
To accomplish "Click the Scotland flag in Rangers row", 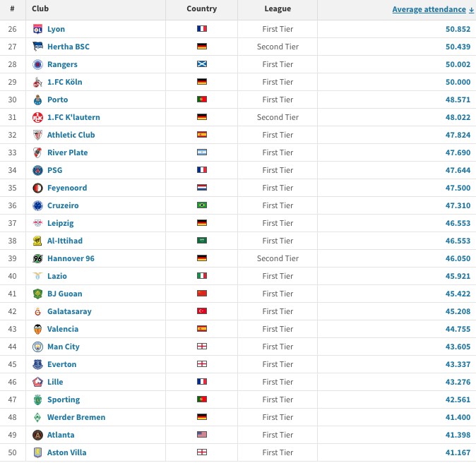I will point(201,64).
